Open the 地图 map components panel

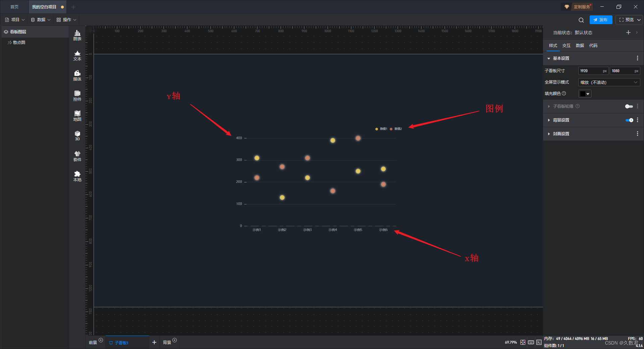point(77,116)
